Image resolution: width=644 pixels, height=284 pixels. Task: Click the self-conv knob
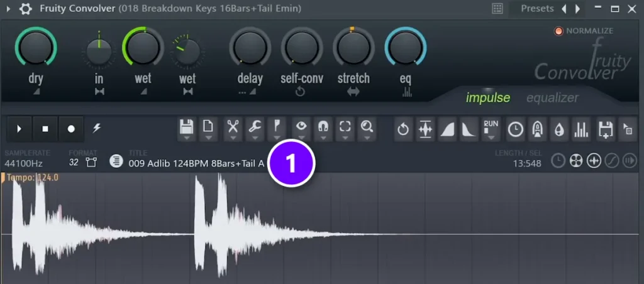tap(302, 46)
